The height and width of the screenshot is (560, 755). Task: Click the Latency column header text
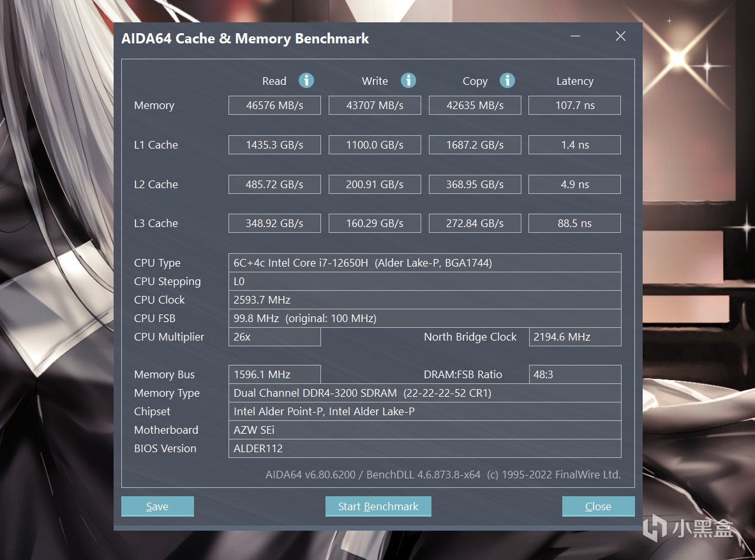click(575, 81)
